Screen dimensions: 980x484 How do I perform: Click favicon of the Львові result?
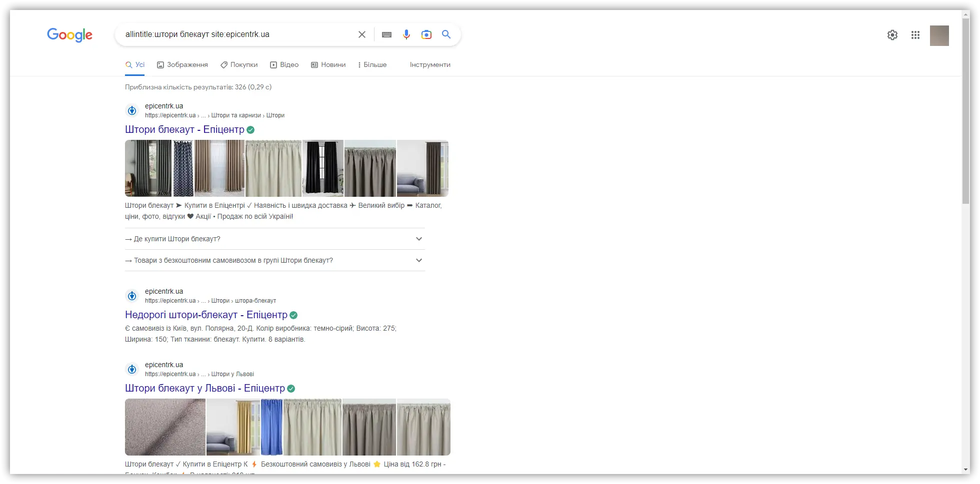coord(132,369)
